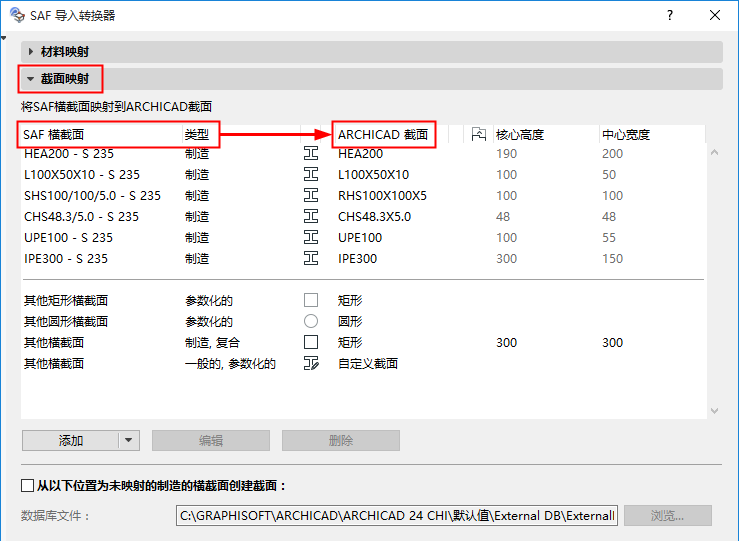
Task: Collapse the 截面映射 panel
Action: pos(31,79)
